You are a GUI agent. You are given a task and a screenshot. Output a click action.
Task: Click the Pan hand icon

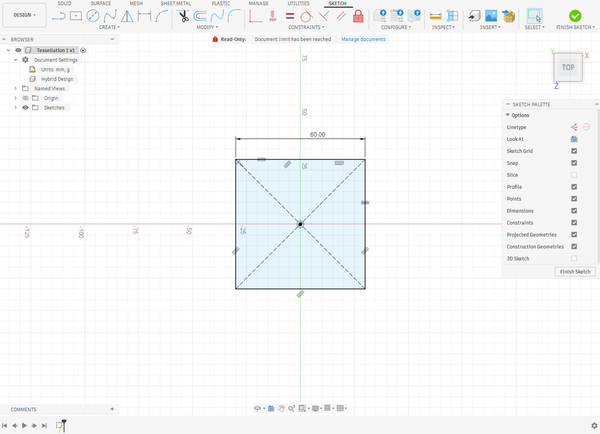(x=281, y=408)
